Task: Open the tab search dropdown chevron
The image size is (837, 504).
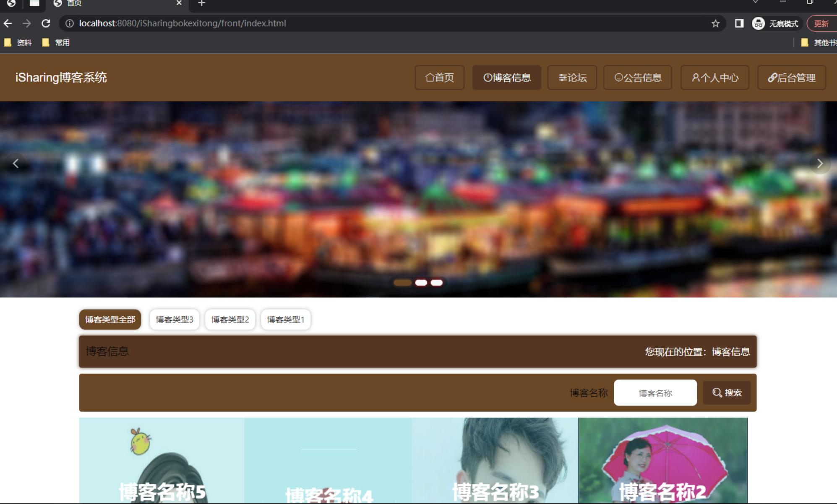Action: [755, 2]
